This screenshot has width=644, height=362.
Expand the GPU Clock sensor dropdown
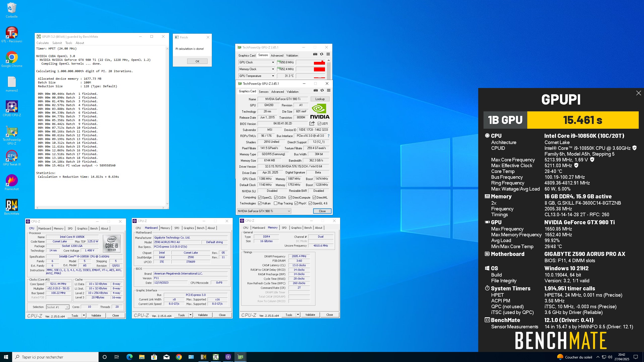(273, 62)
